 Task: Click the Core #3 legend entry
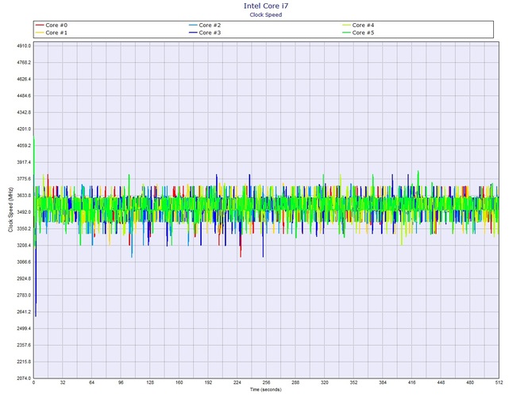(x=205, y=33)
